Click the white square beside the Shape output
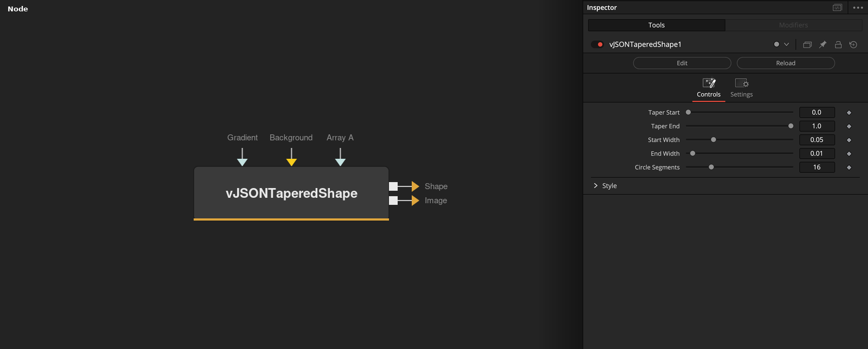This screenshot has height=349, width=868. (393, 186)
